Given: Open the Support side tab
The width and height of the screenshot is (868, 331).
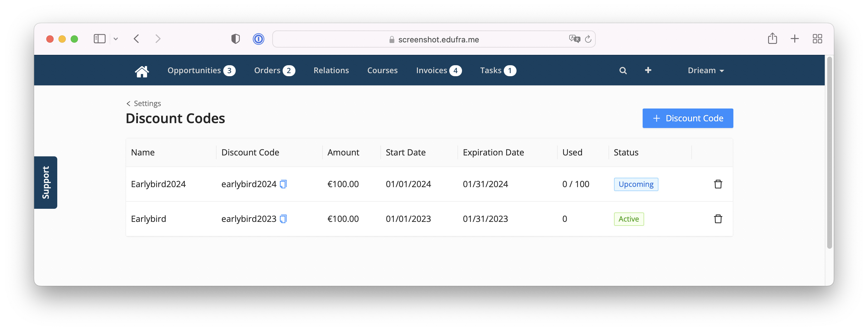Looking at the screenshot, I should (x=45, y=182).
